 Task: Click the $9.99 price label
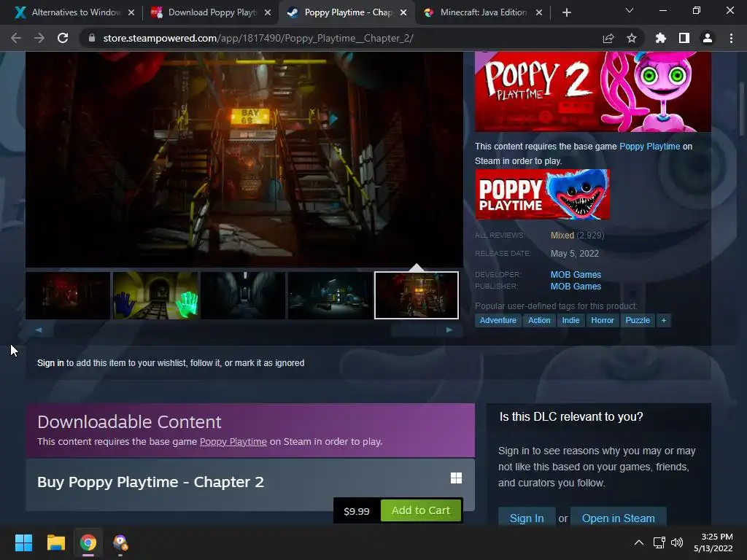pos(357,511)
